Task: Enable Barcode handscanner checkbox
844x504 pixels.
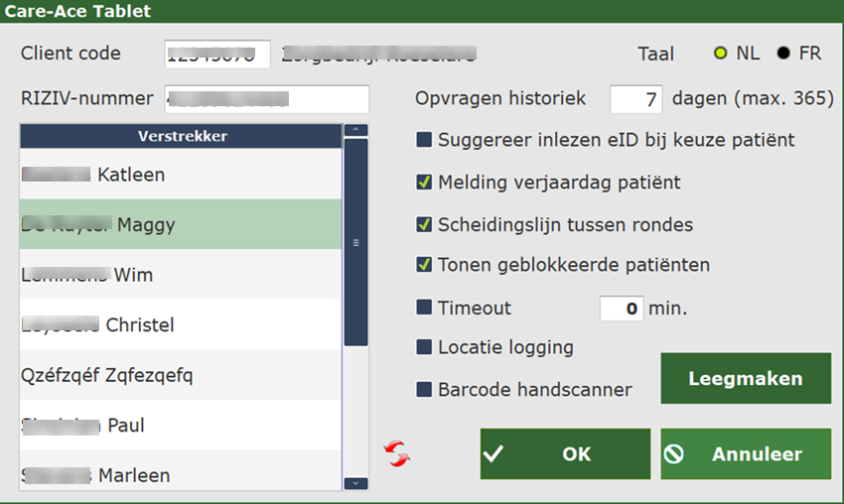Action: [424, 390]
